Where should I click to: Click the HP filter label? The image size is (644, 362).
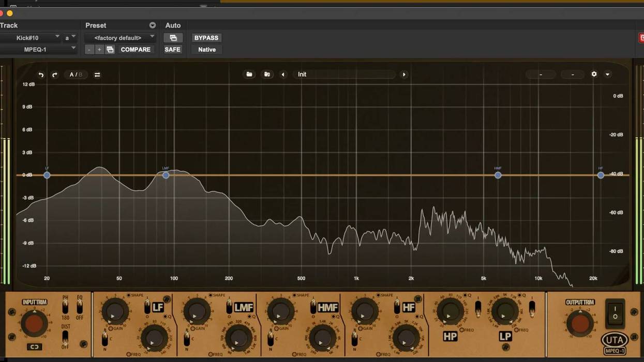(x=450, y=337)
